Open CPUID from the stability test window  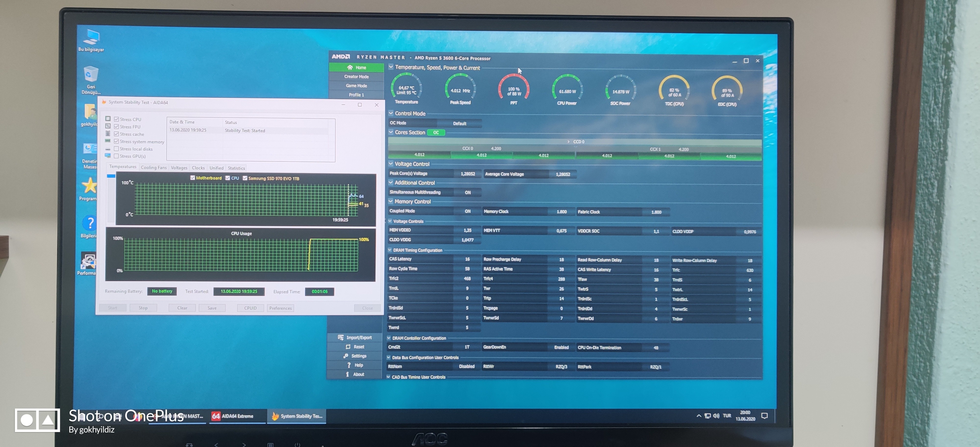pyautogui.click(x=250, y=308)
